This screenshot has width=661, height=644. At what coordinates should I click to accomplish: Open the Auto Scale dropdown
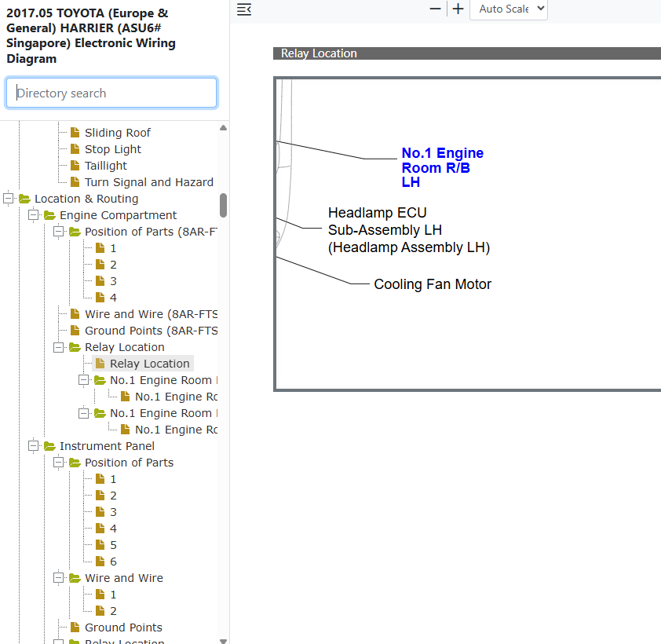(509, 9)
